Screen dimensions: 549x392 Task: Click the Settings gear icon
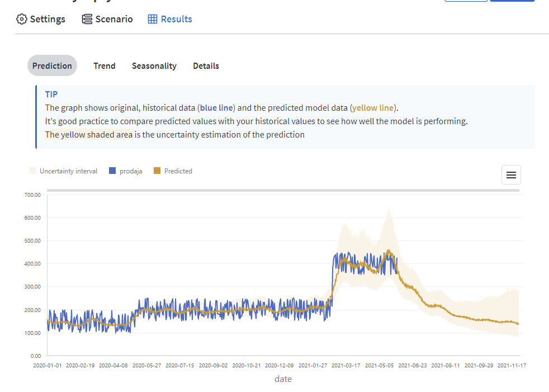22,19
